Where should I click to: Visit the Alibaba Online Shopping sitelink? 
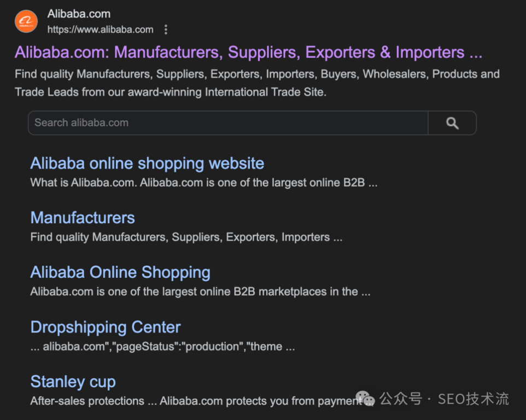click(x=120, y=272)
